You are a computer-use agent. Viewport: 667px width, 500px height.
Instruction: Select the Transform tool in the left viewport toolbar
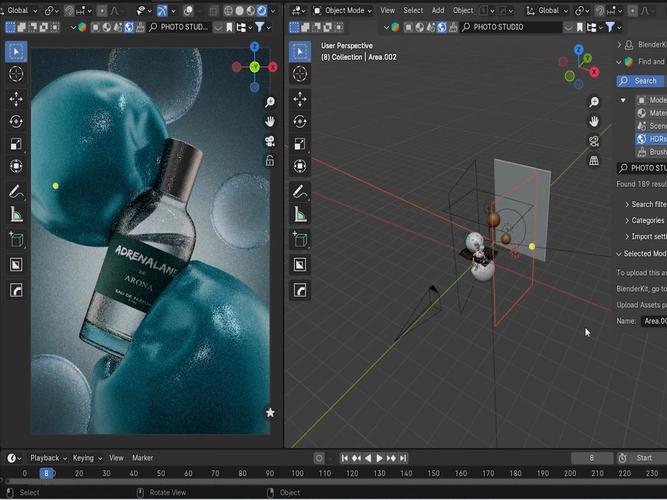[x=16, y=166]
